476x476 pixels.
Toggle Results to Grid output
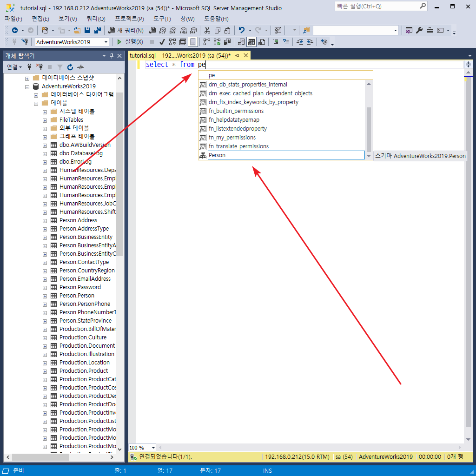click(x=251, y=42)
